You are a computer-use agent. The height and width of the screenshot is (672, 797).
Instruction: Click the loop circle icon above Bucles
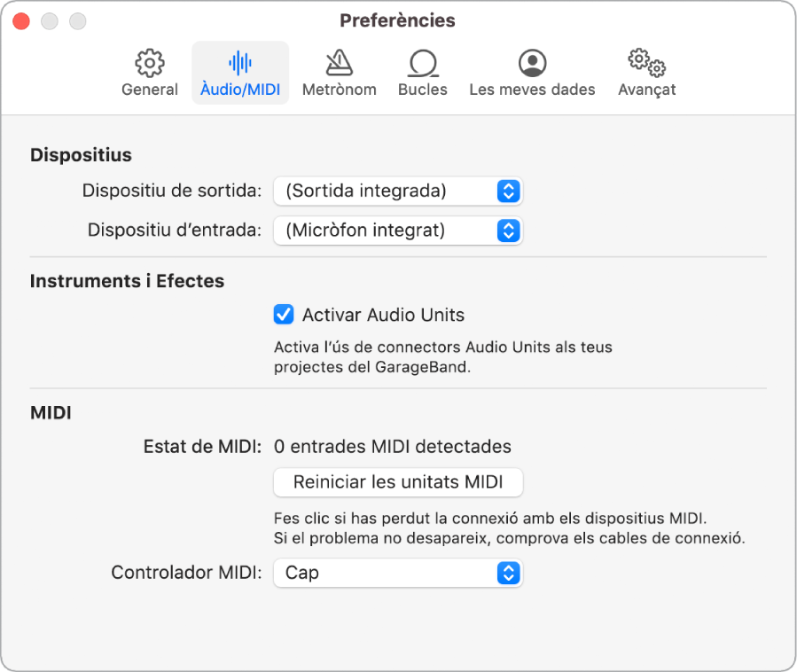click(423, 62)
